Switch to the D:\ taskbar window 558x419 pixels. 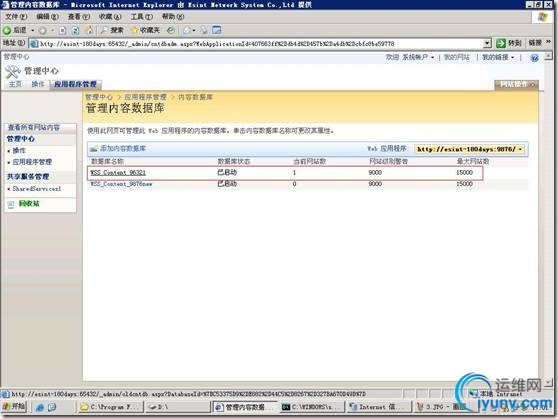pyautogui.click(x=178, y=407)
